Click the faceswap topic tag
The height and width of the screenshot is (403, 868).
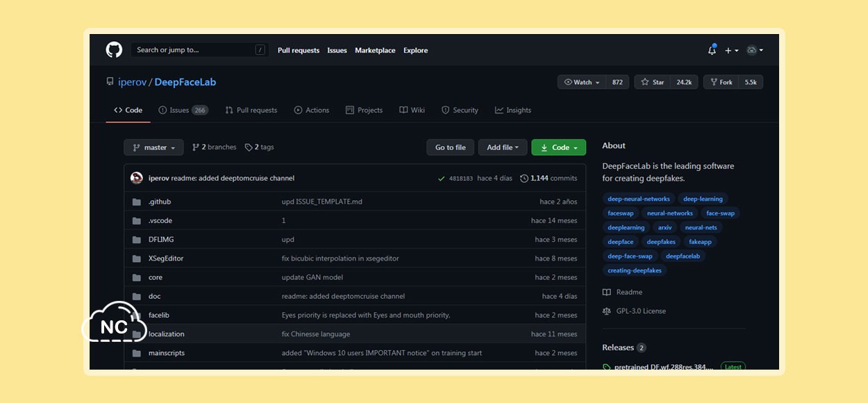pyautogui.click(x=621, y=213)
